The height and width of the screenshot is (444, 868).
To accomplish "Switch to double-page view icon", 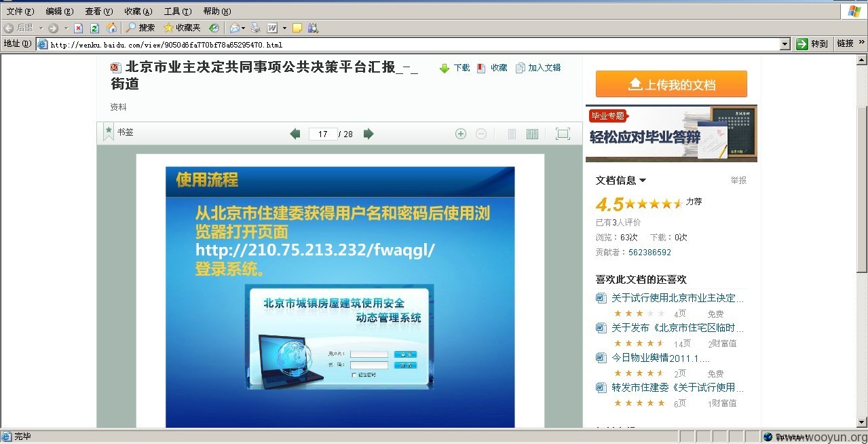I will pyautogui.click(x=532, y=134).
